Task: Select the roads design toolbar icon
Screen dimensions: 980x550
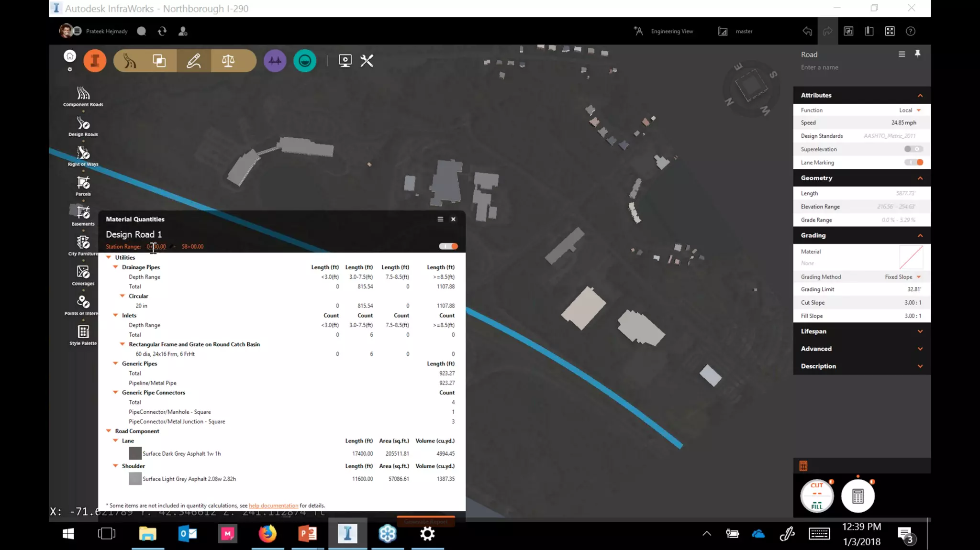Action: click(130, 61)
